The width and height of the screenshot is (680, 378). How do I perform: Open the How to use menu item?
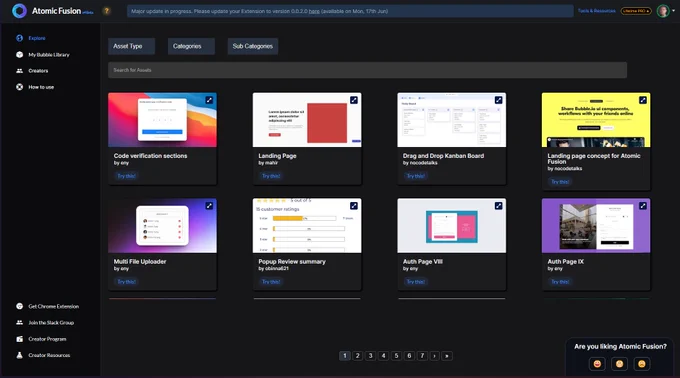41,87
